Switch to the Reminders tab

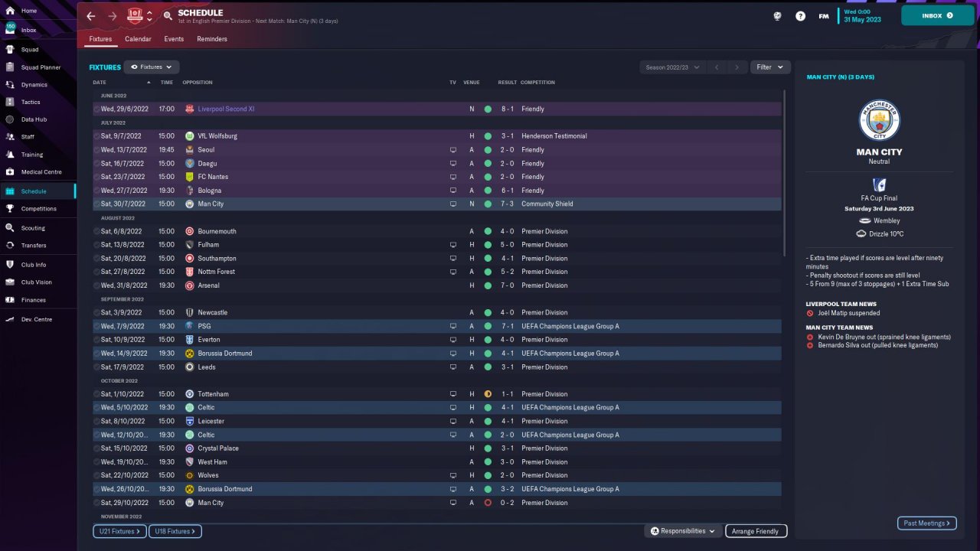pyautogui.click(x=212, y=39)
